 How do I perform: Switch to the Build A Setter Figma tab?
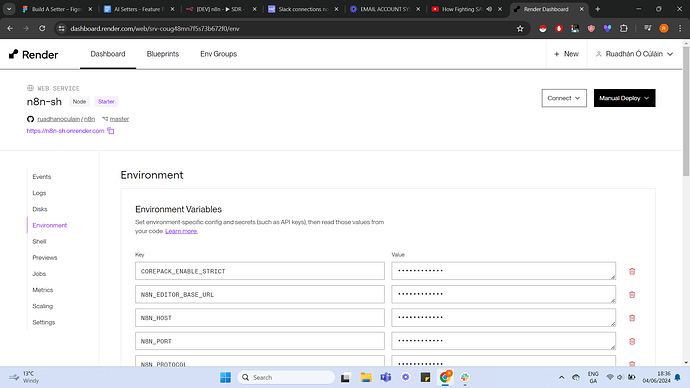57,9
